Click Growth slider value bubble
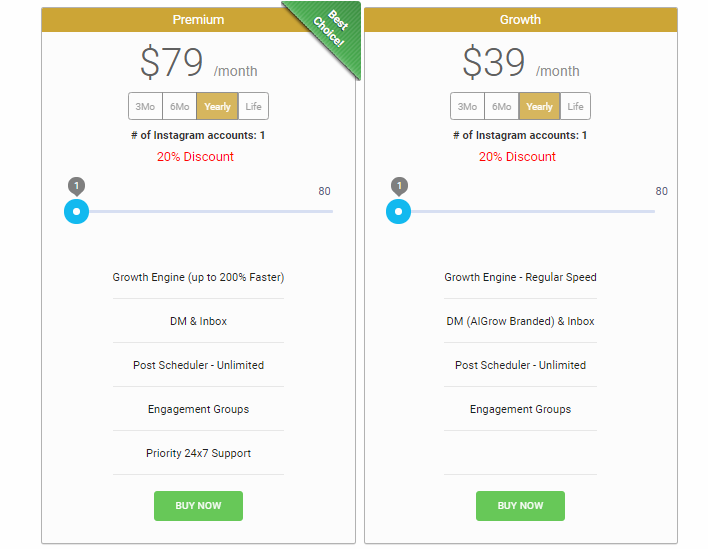 point(399,186)
